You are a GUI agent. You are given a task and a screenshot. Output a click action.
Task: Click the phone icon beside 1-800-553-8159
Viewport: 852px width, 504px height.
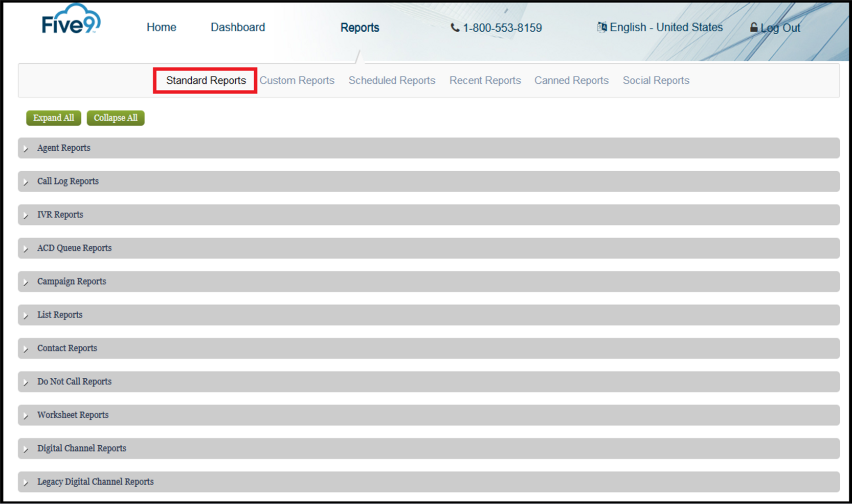coord(455,28)
